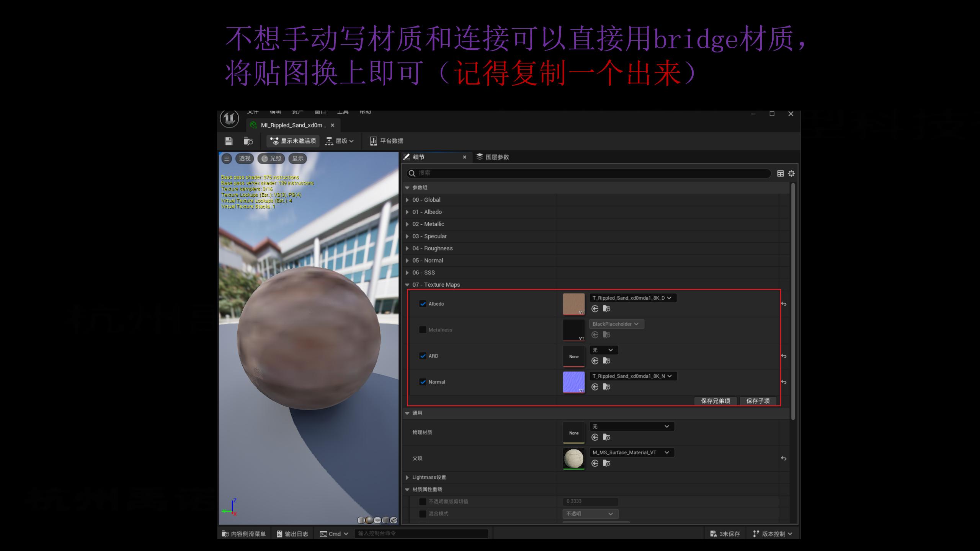Viewport: 980px width, 551px height.
Task: Open the viewport perspective menu
Action: tap(245, 159)
